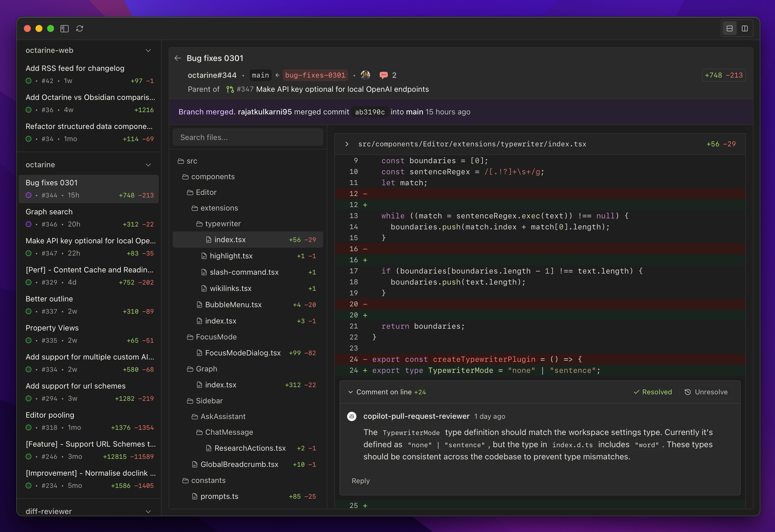The image size is (775, 532).
Task: Open the commit ab3190c link
Action: click(x=369, y=112)
